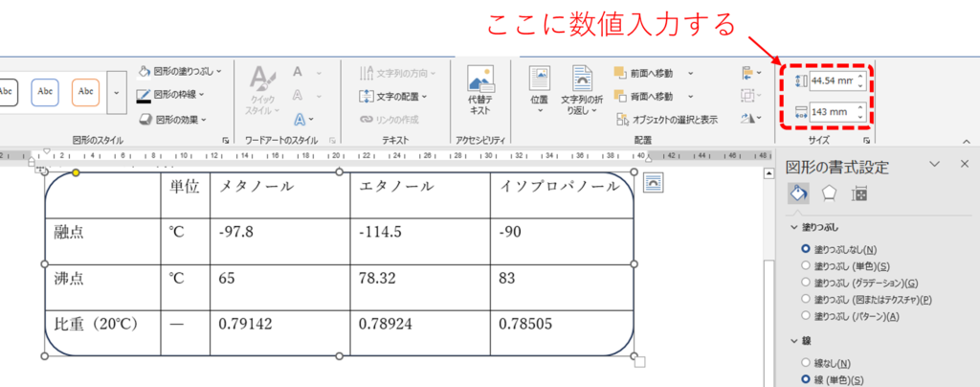Expand the shape styles gallery dropdown

(117, 93)
